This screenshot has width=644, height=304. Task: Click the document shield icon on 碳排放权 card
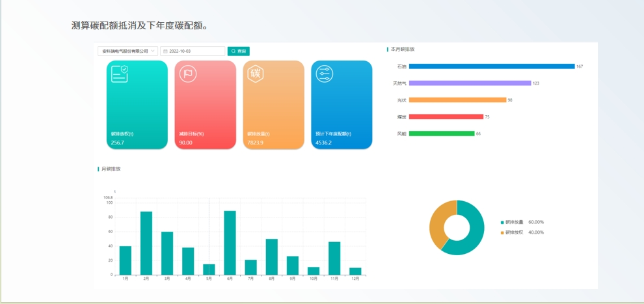pos(120,74)
